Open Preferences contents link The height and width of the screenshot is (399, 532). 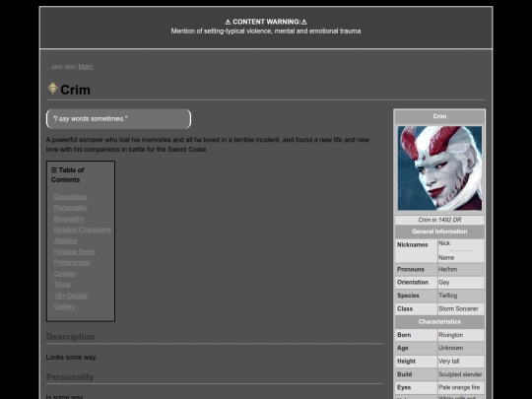point(72,263)
